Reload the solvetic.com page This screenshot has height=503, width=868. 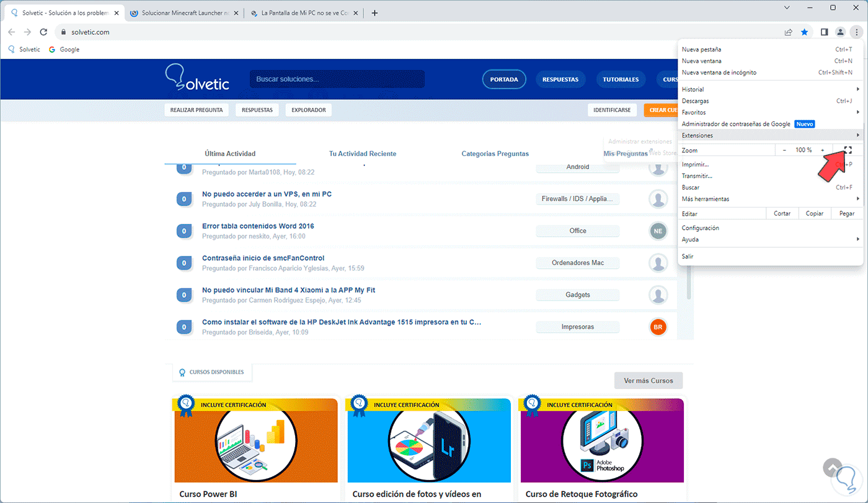[43, 32]
